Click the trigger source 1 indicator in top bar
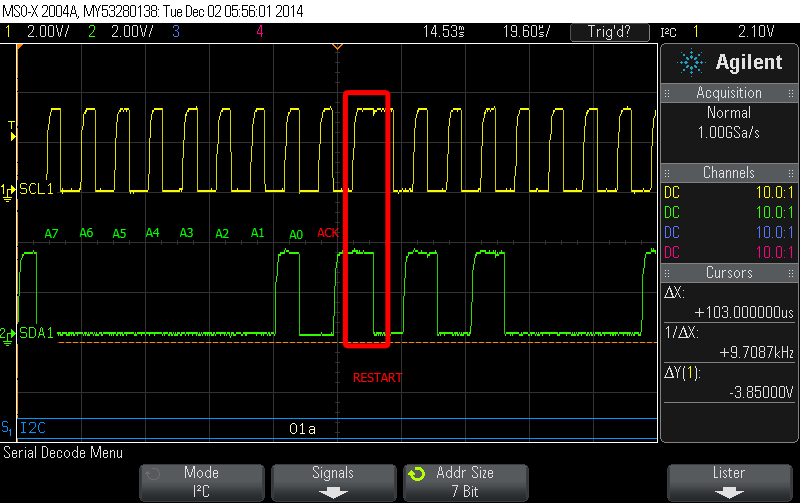 [696, 32]
